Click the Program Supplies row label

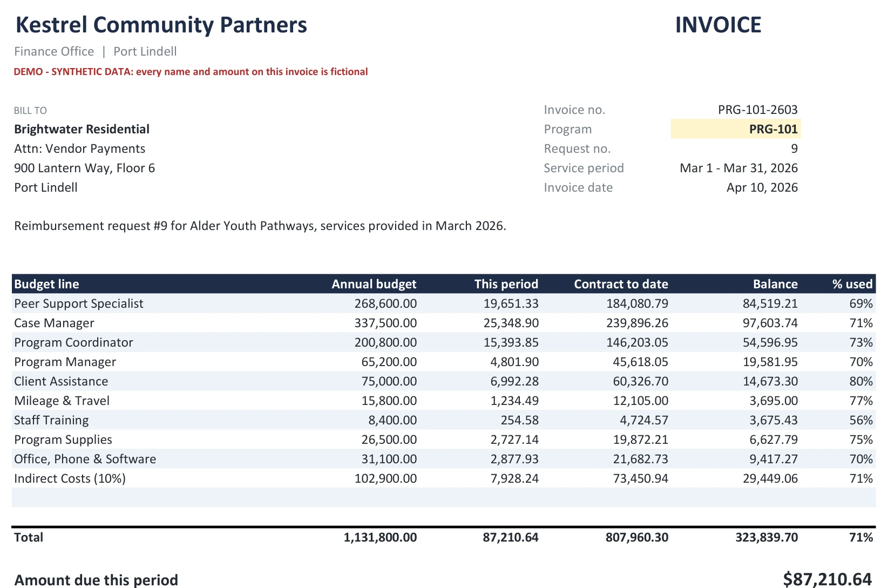point(63,440)
